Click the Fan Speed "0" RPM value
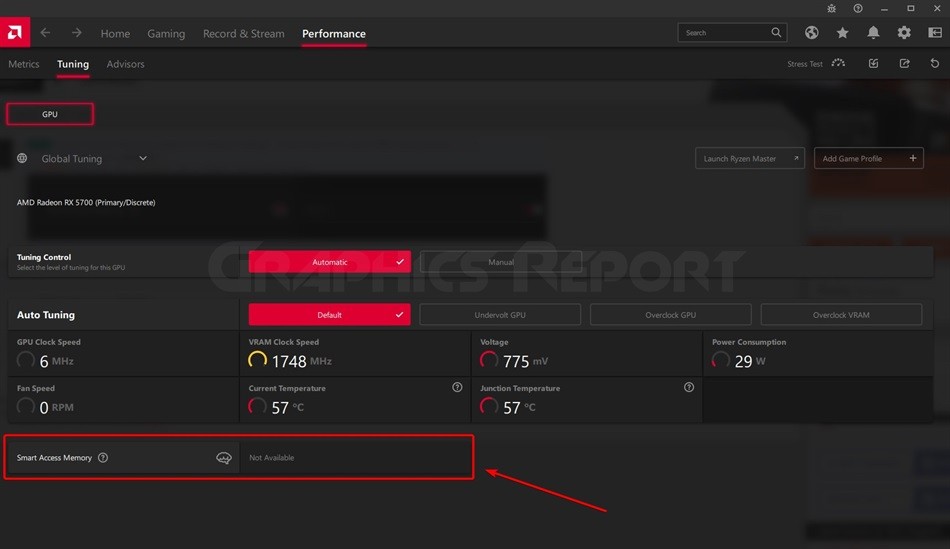 tap(44, 408)
